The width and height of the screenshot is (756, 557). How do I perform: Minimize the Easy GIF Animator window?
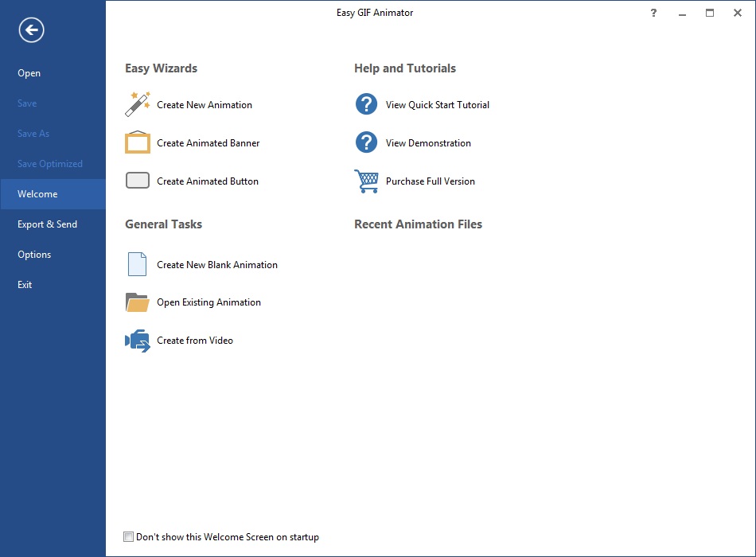coord(682,14)
